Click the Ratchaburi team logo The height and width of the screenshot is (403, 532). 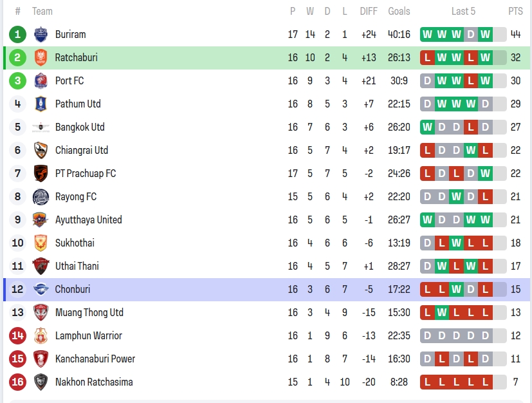pyautogui.click(x=41, y=57)
